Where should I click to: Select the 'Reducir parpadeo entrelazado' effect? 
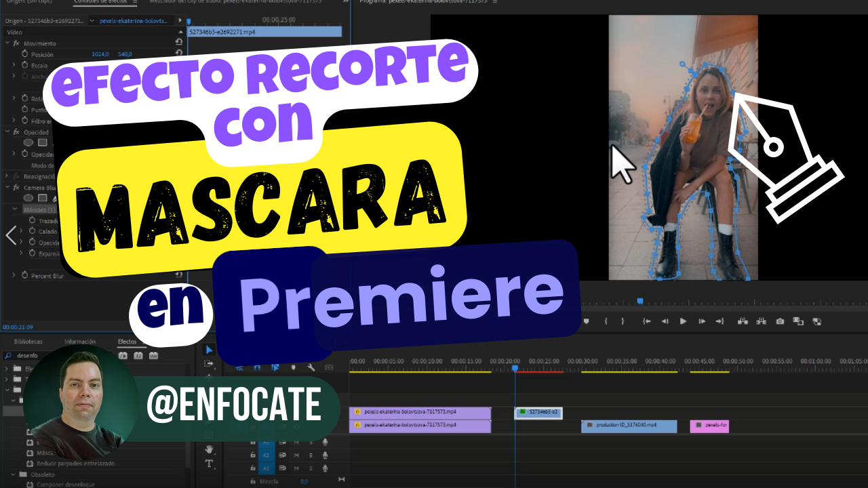click(75, 464)
